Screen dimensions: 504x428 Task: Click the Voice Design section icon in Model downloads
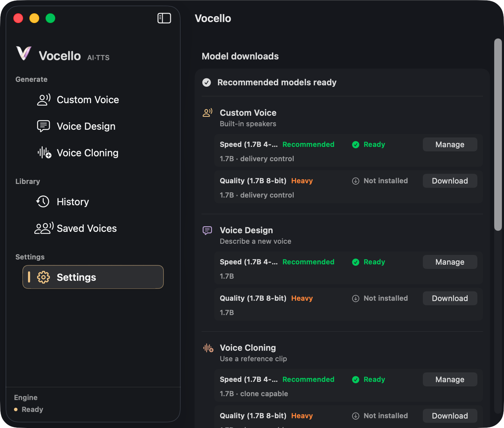click(x=208, y=230)
